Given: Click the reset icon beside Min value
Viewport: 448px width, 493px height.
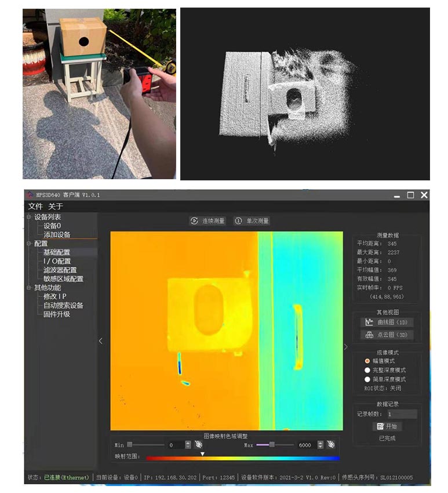Looking at the screenshot, I should coord(199,445).
